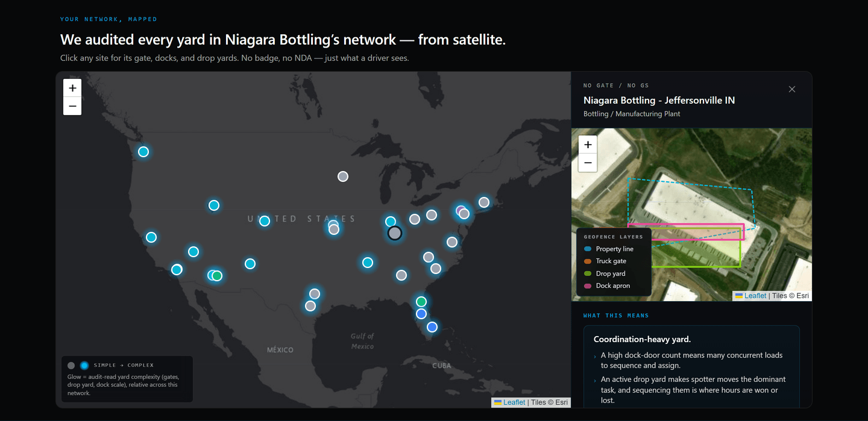This screenshot has width=868, height=421.
Task: Select the cyan marker near Los Angeles coast
Action: pos(177,270)
